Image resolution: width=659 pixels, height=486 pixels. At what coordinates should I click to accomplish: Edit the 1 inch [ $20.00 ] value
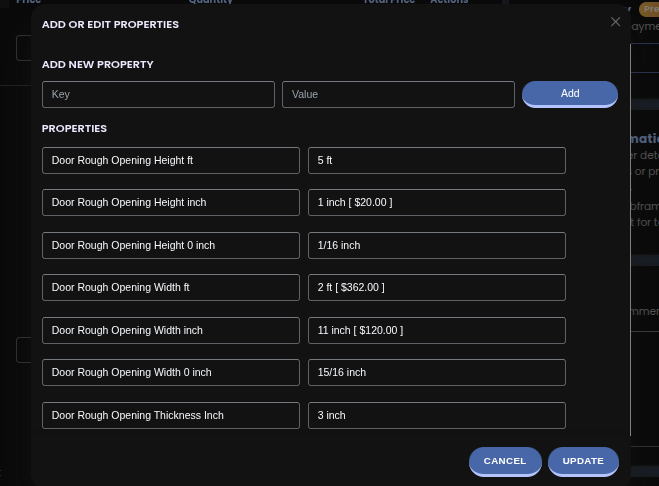pyautogui.click(x=436, y=202)
